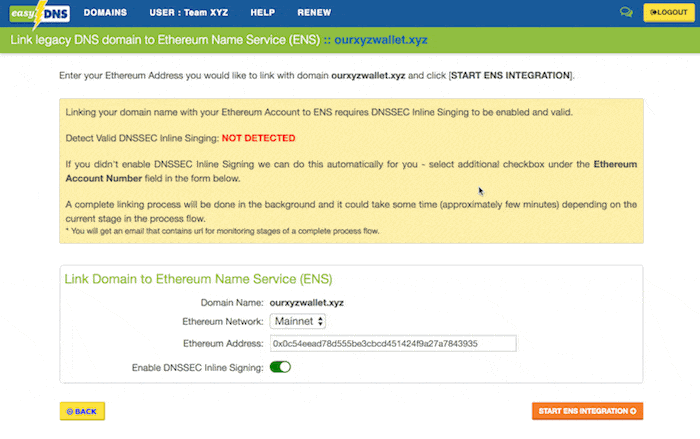This screenshot has width=700, height=439.
Task: Expand the Ethereum Network Mainnet dropdown
Action: [x=298, y=321]
